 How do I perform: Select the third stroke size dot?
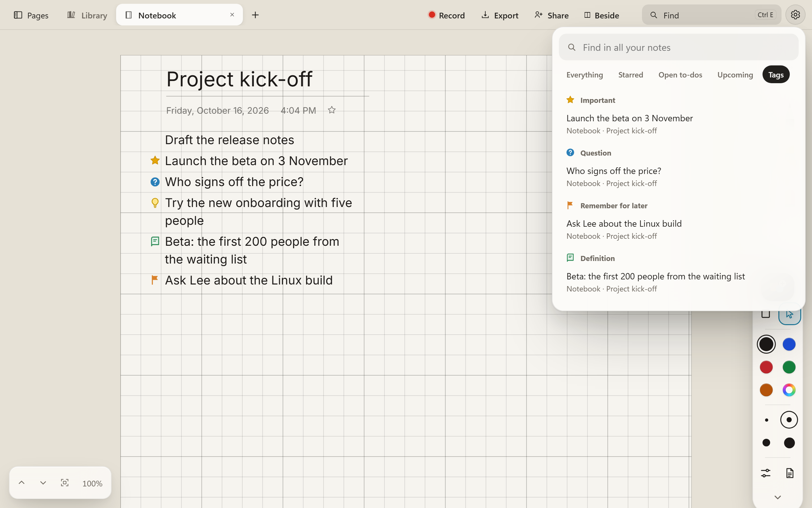(766, 443)
